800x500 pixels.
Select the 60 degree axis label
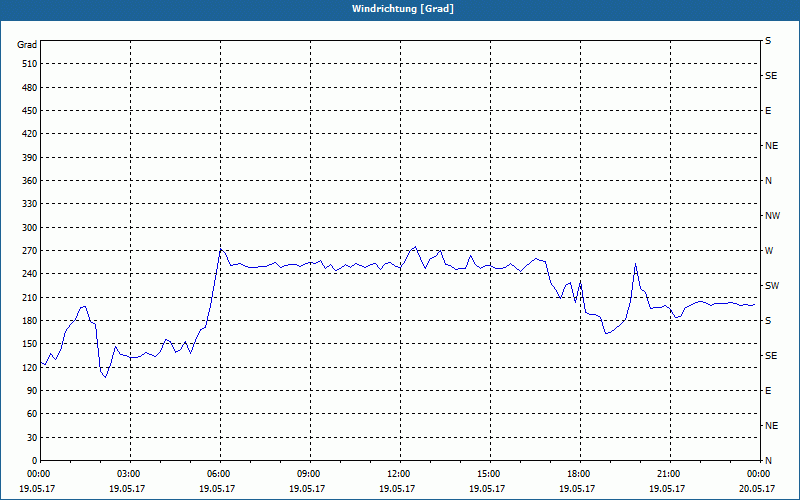(32, 414)
